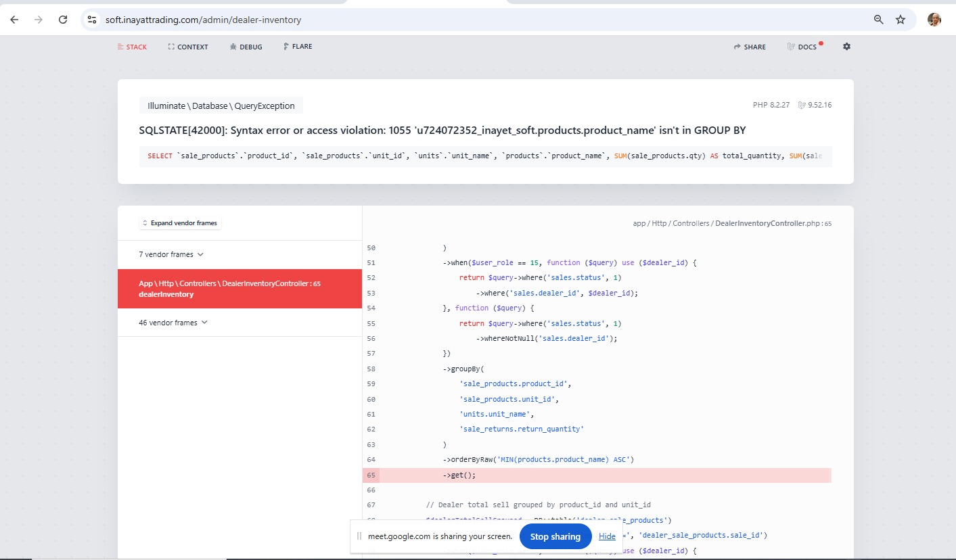This screenshot has height=560, width=956.
Task: Expand vendor frames button
Action: pyautogui.click(x=180, y=223)
